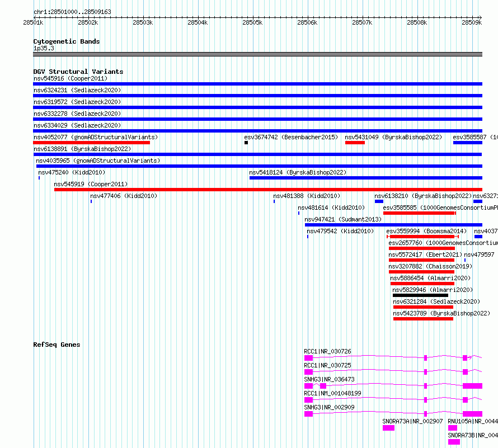Click the chr1:28501000..28509163 coordinates text
The width and height of the screenshot is (498, 448).
[x=72, y=12]
